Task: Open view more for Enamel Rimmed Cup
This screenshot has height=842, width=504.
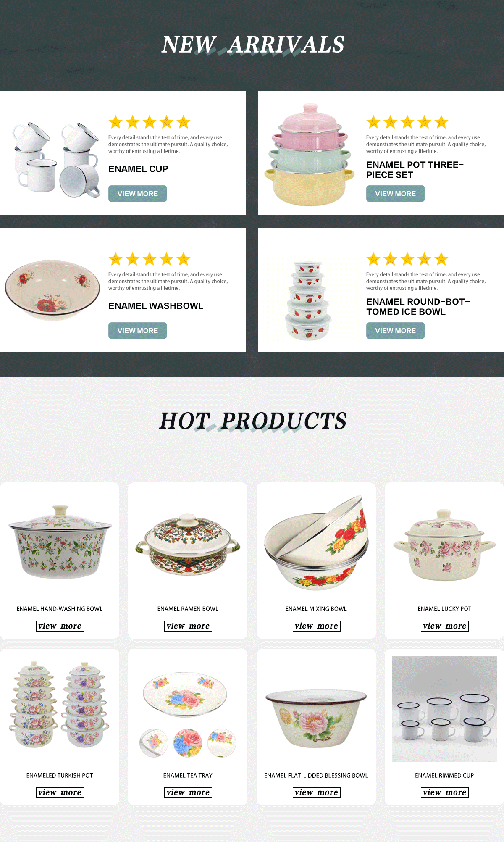Action: [444, 792]
